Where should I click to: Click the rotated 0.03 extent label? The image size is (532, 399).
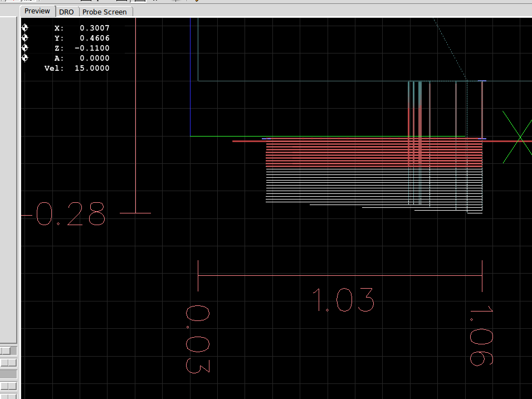pos(198,338)
